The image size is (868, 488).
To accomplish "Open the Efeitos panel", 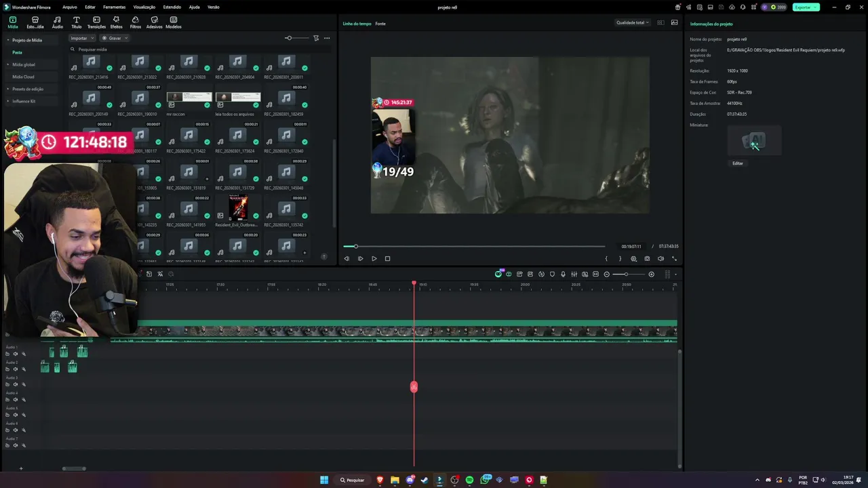I will (x=116, y=22).
